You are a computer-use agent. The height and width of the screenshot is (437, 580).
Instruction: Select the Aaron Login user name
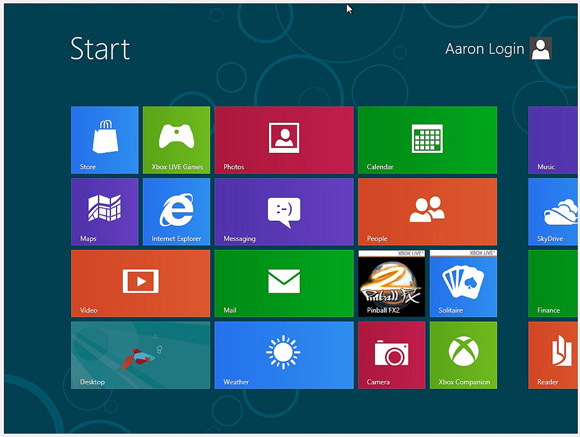[485, 49]
